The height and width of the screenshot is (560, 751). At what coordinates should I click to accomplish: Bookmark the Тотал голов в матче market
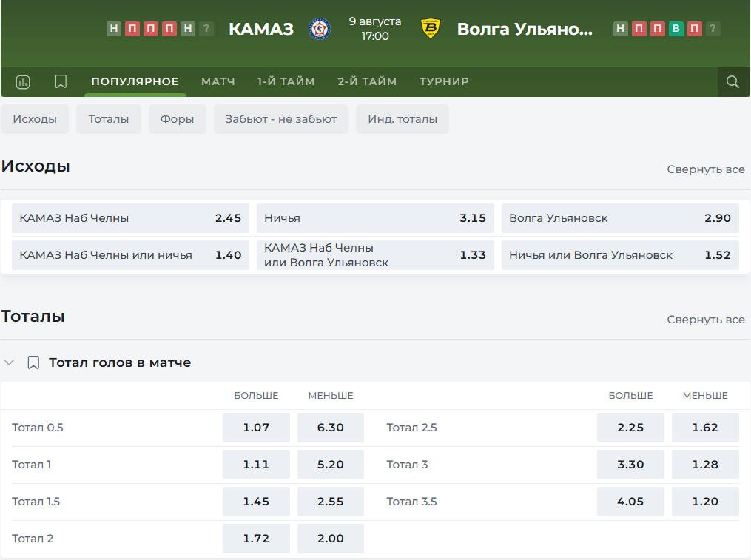coord(33,362)
